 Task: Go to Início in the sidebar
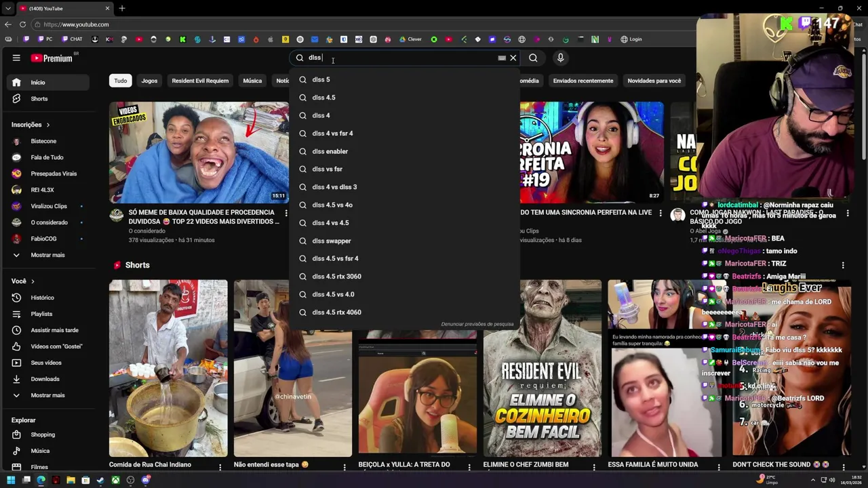point(47,83)
